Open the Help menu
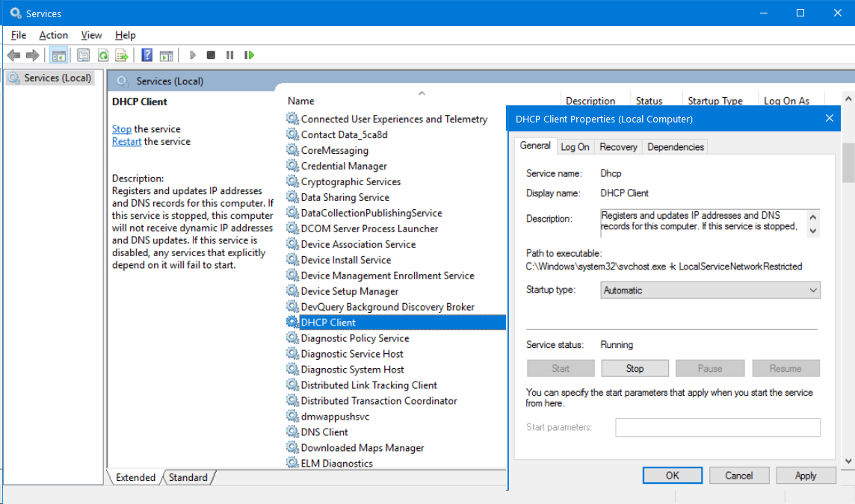 125,35
